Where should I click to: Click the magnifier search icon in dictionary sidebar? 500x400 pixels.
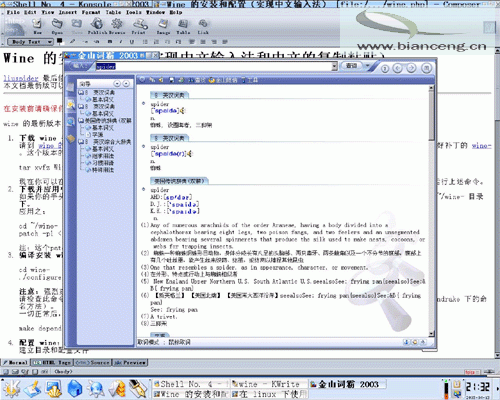pyautogui.click(x=71, y=122)
